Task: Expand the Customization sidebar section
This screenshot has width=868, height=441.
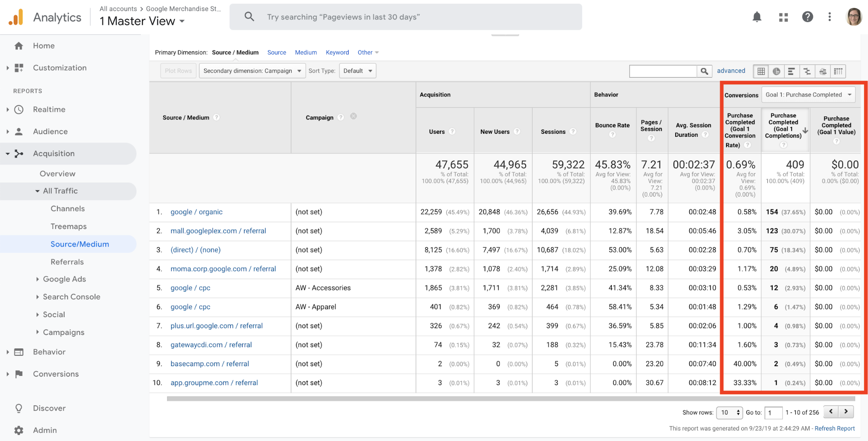Action: [x=8, y=68]
